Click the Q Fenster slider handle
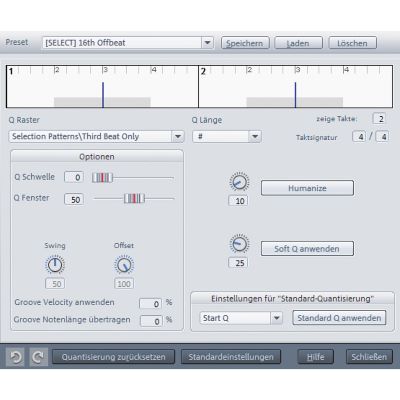The width and height of the screenshot is (400, 400). pos(134,199)
